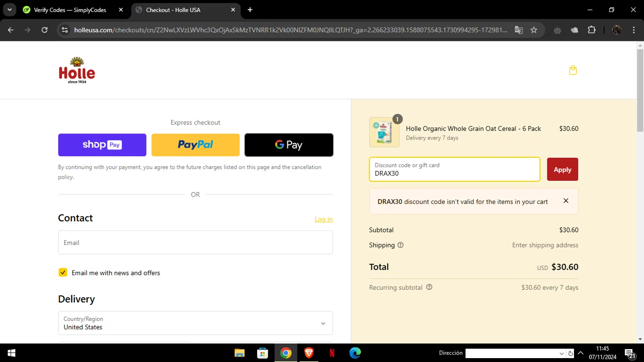Click the browser address bar URL
This screenshot has width=644, height=362.
coord(290,30)
